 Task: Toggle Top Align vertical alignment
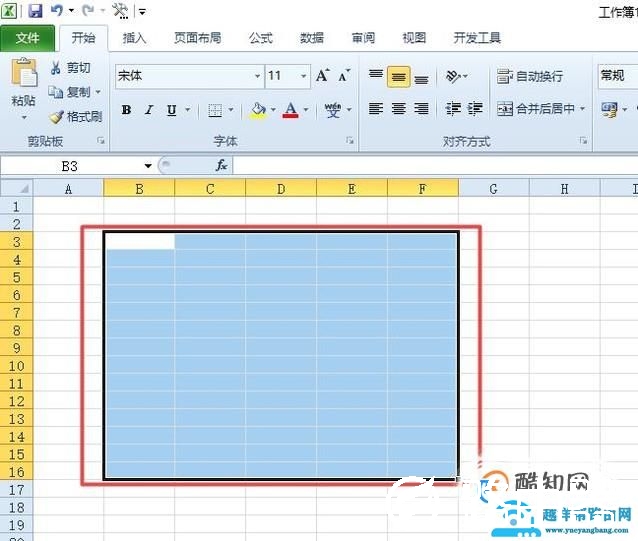376,75
